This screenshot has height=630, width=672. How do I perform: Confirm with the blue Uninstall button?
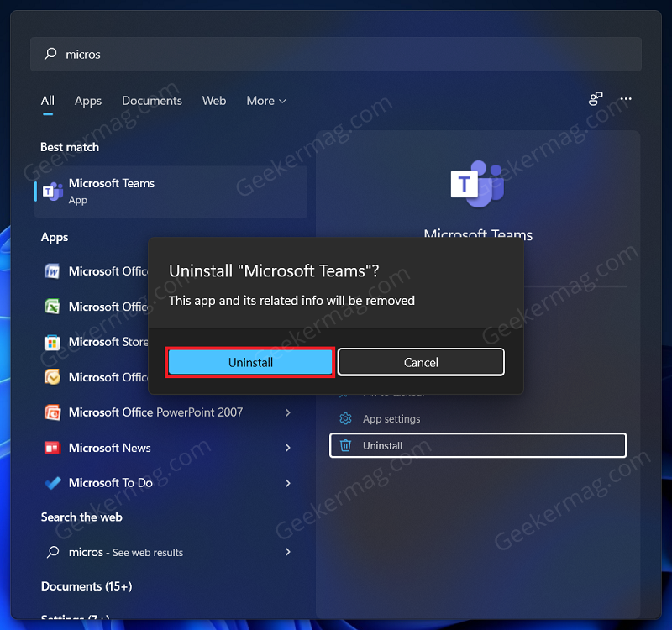coord(250,363)
